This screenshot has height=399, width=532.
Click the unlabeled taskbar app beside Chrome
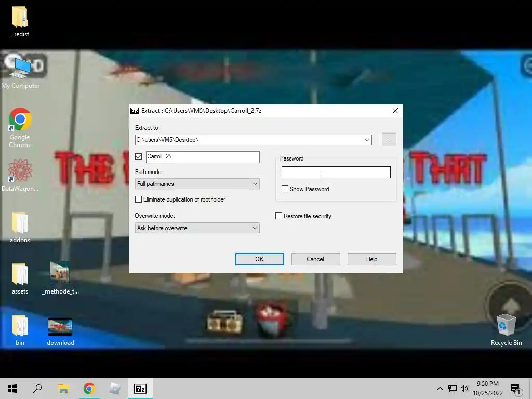(115, 389)
